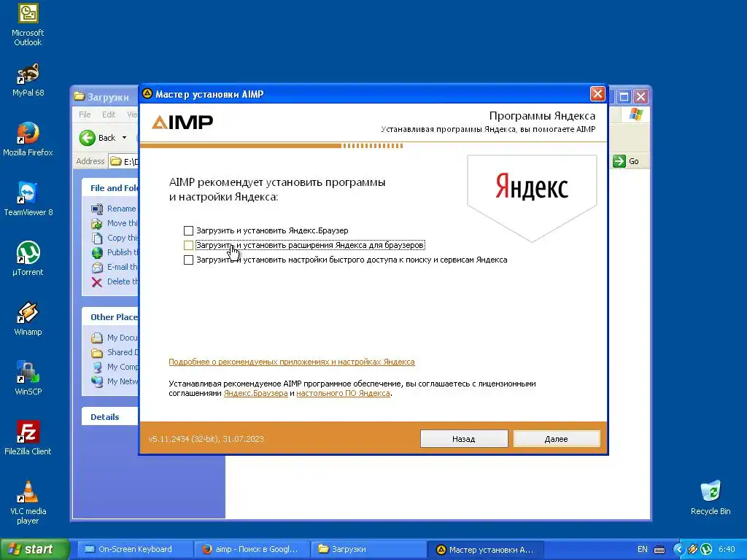Viewport: 747px width, 560px height.
Task: Open the File menu in Explorer window
Action: click(85, 114)
